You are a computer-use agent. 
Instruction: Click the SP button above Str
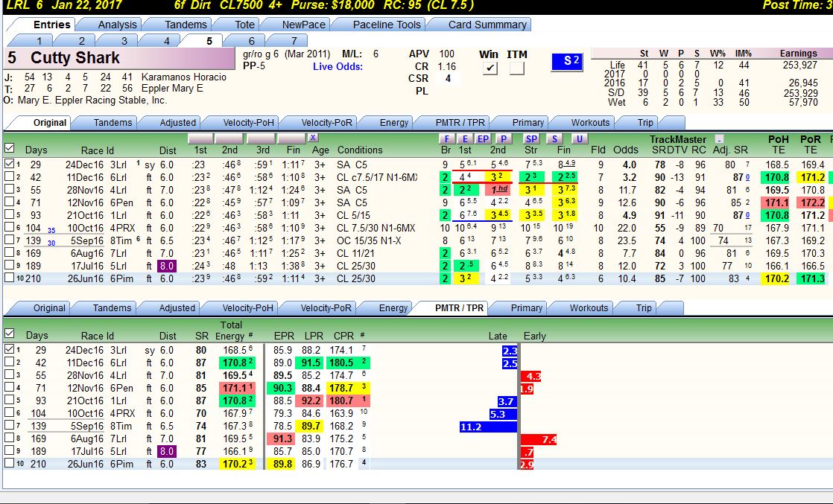click(531, 138)
